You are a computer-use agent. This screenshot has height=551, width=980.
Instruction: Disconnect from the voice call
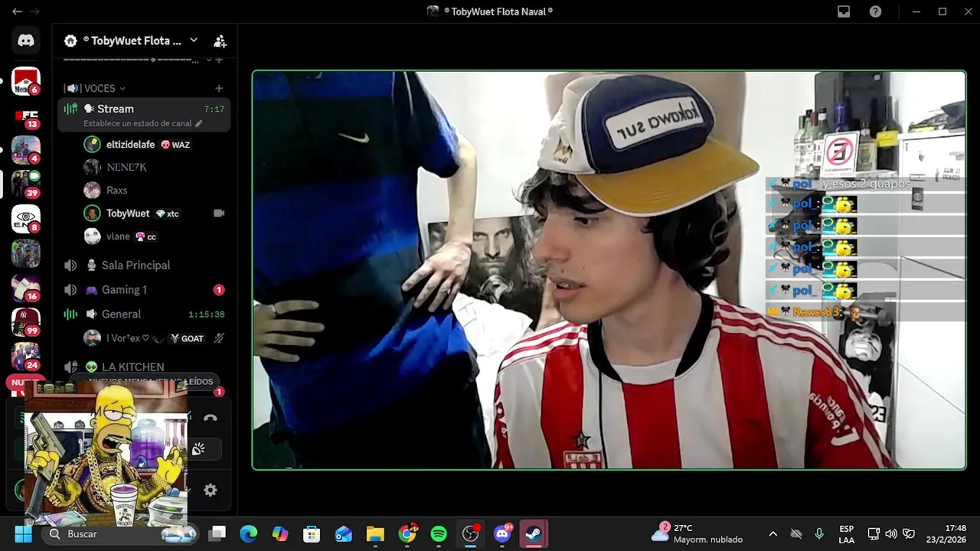[211, 418]
